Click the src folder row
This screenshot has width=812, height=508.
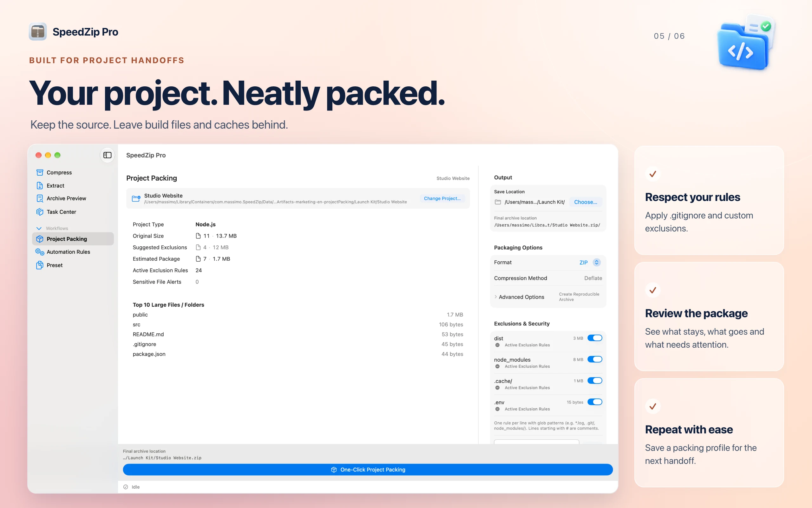[x=298, y=324]
